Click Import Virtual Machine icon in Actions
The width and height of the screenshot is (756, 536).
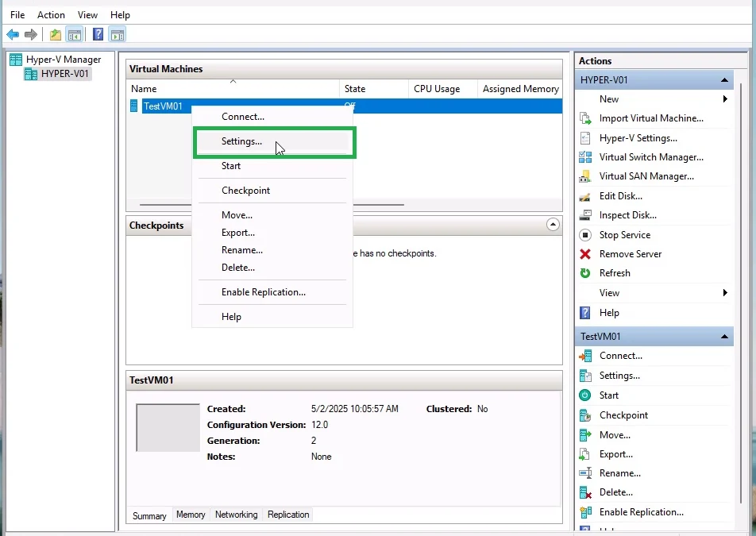point(584,118)
